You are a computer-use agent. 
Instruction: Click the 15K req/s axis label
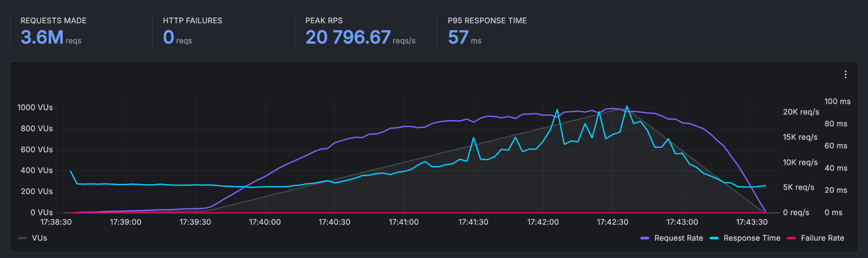click(x=800, y=137)
